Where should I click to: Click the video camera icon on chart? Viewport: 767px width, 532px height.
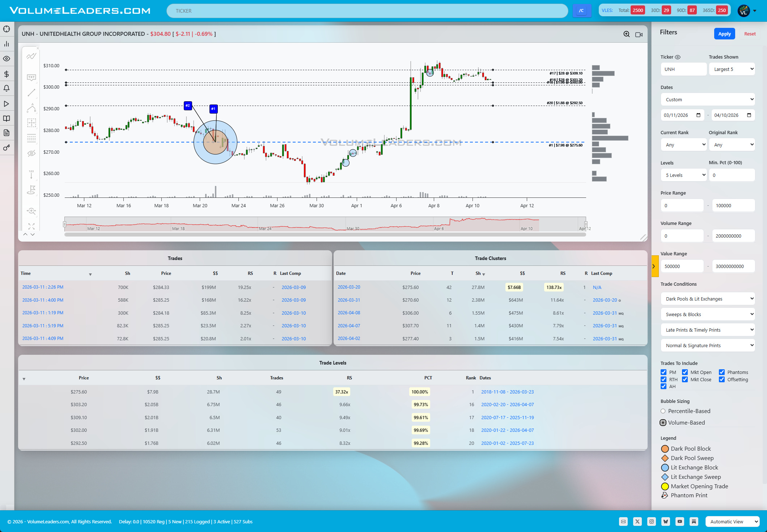tap(639, 34)
